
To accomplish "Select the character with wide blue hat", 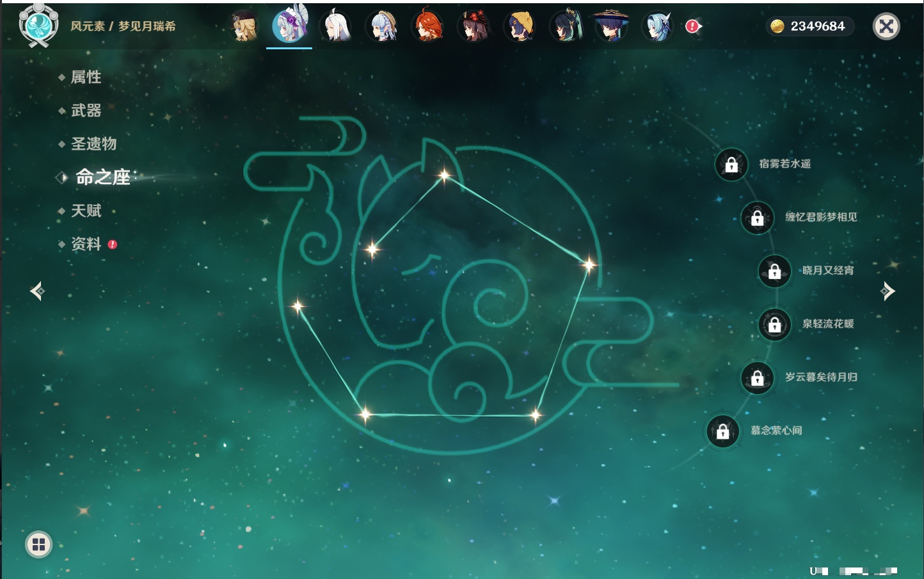I will pos(611,27).
